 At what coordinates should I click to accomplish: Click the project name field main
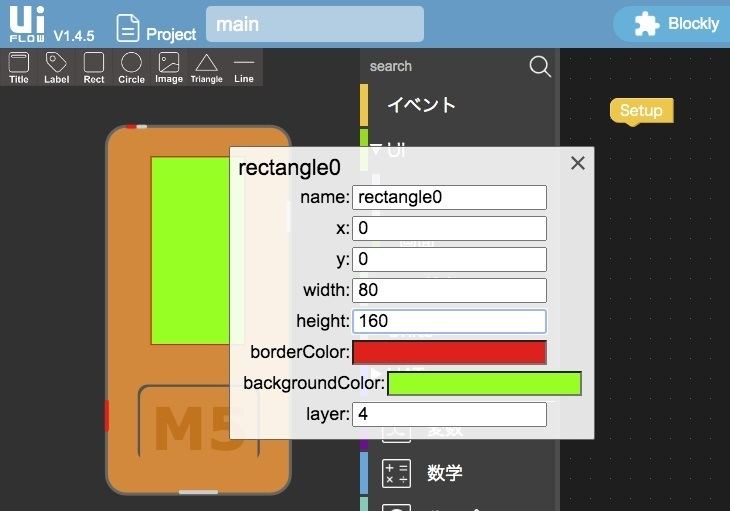[314, 24]
